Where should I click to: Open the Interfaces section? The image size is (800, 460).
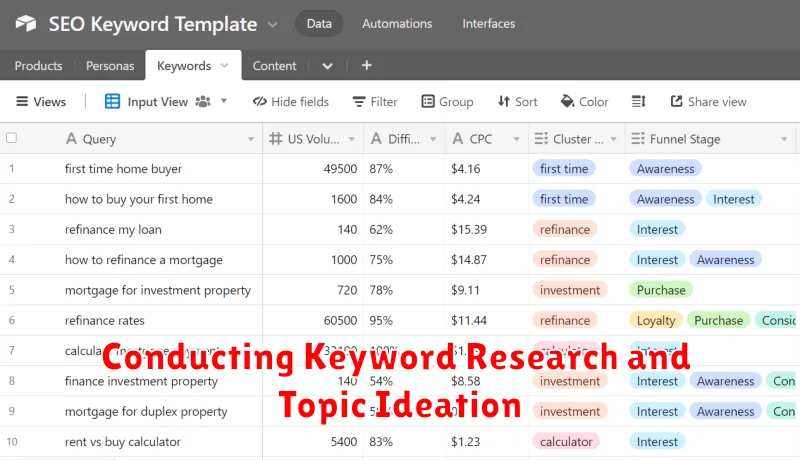click(x=488, y=24)
